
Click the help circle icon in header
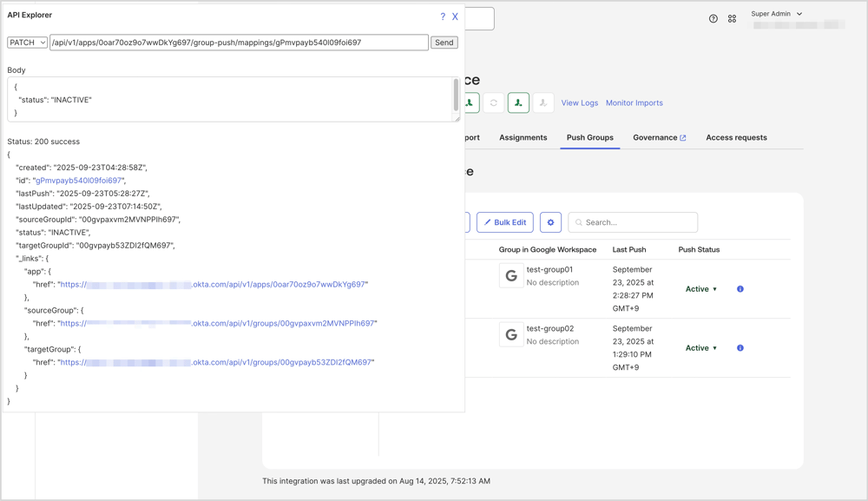click(x=713, y=19)
